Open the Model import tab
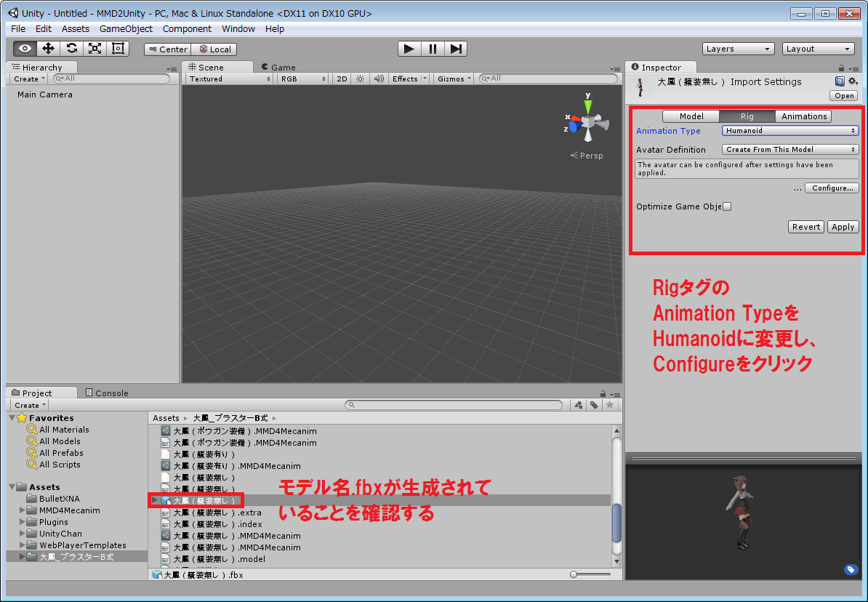Viewport: 868px width, 602px height. 691,116
